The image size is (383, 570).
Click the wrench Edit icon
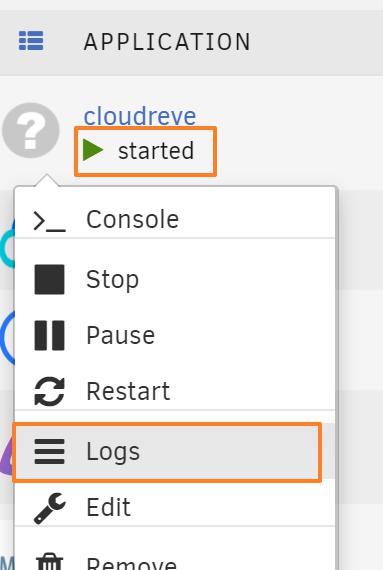[x=50, y=508]
